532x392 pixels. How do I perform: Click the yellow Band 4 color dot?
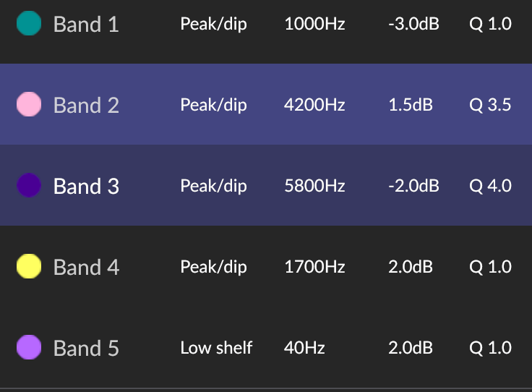pyautogui.click(x=29, y=267)
